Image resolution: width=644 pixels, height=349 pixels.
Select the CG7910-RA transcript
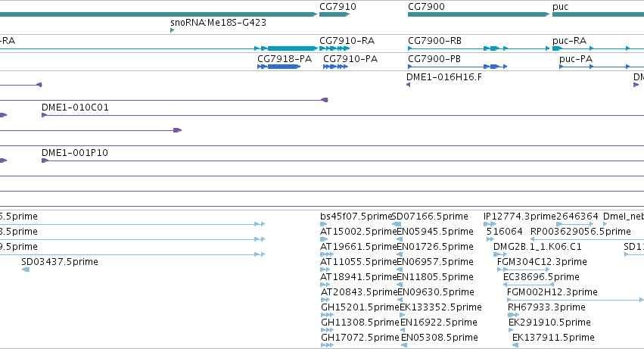click(334, 48)
